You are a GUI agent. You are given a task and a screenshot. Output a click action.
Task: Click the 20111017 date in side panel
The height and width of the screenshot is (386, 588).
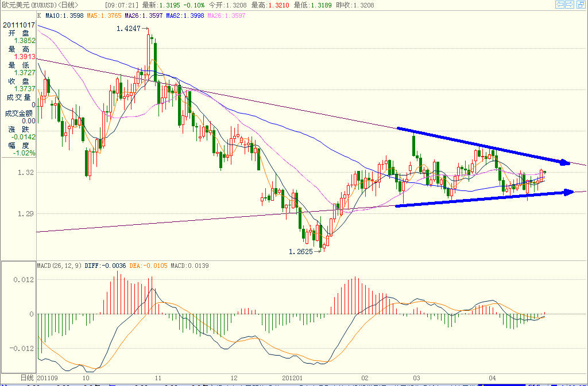tap(19, 25)
